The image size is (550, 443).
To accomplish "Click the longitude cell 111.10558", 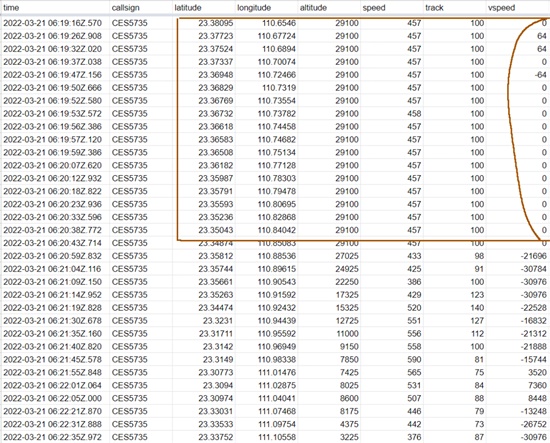I will pyautogui.click(x=267, y=437).
